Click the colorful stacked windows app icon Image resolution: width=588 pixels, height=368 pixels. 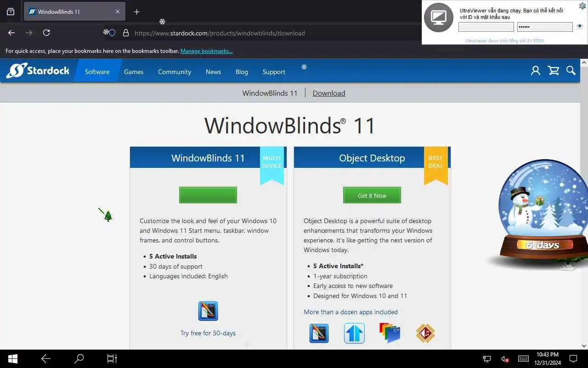(390, 333)
